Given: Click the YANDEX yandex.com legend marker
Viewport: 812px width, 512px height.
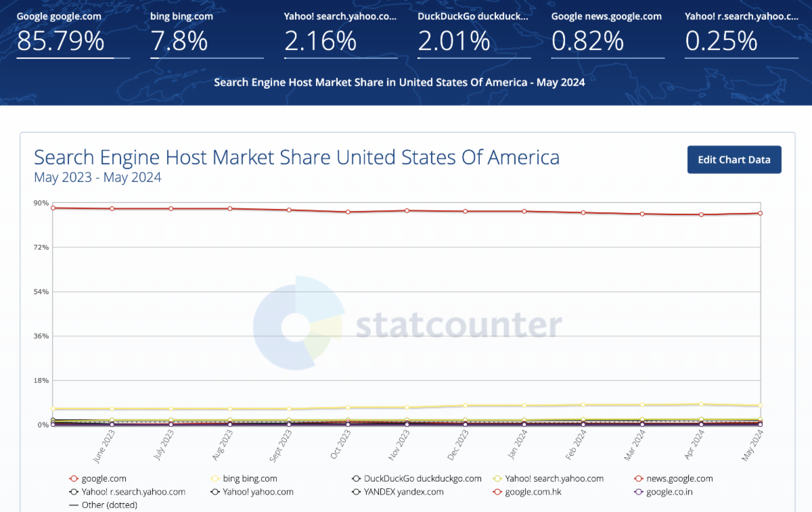Looking at the screenshot, I should point(356,492).
